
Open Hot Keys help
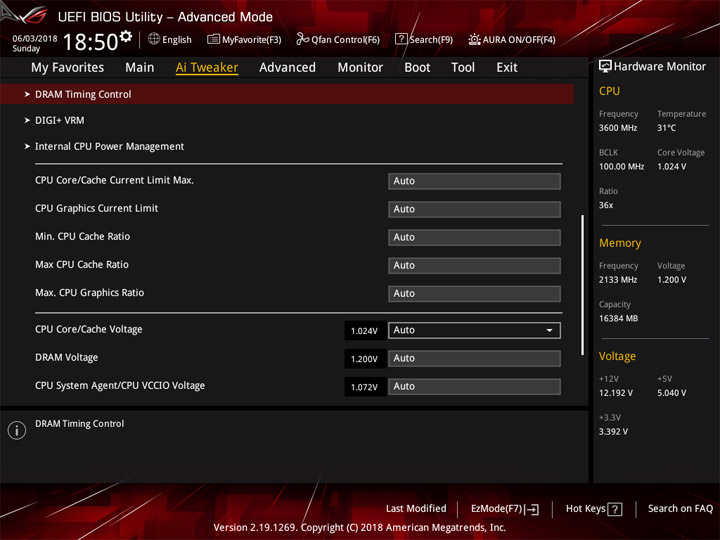[x=594, y=509]
